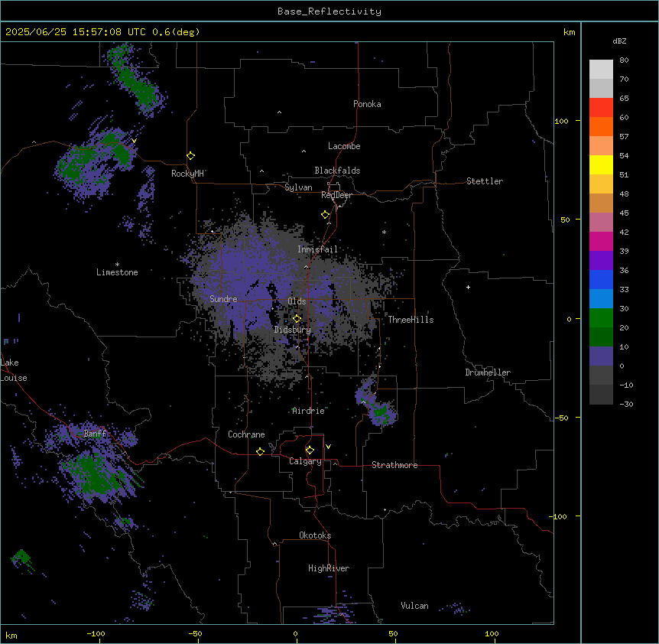This screenshot has height=644, width=659.
Task: Click the yellow marker south of RedDeer
Action: tap(325, 215)
